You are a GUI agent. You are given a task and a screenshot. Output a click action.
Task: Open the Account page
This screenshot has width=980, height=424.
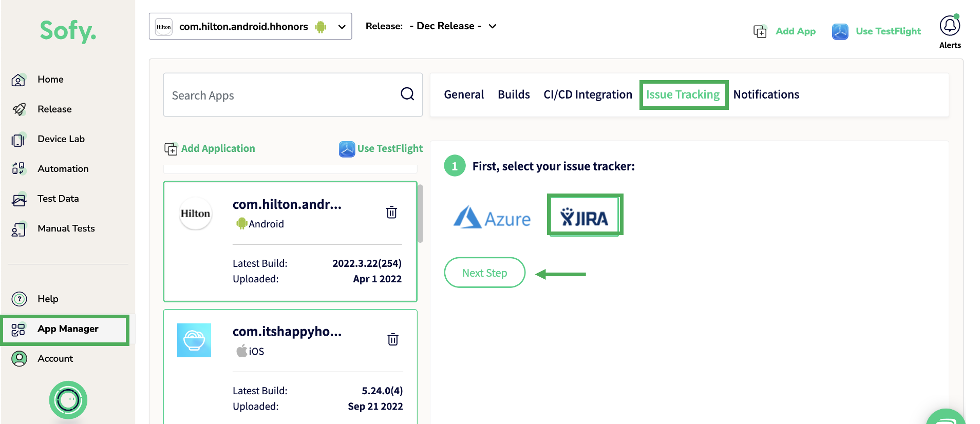pos(55,358)
